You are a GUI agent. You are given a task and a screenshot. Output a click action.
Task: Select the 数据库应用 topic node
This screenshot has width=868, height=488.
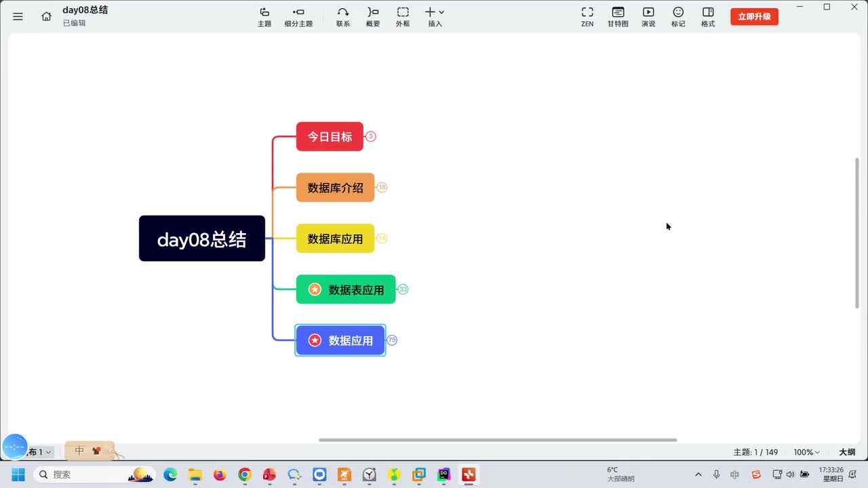tap(335, 239)
